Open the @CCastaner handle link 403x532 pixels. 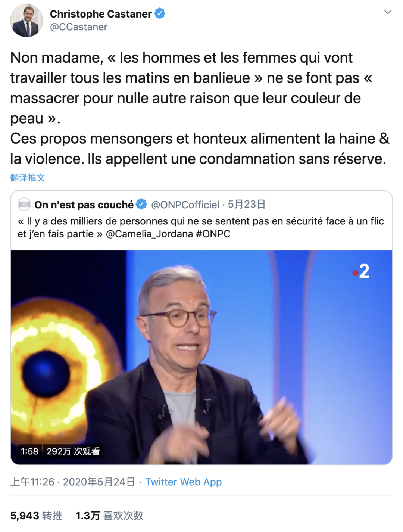point(79,27)
